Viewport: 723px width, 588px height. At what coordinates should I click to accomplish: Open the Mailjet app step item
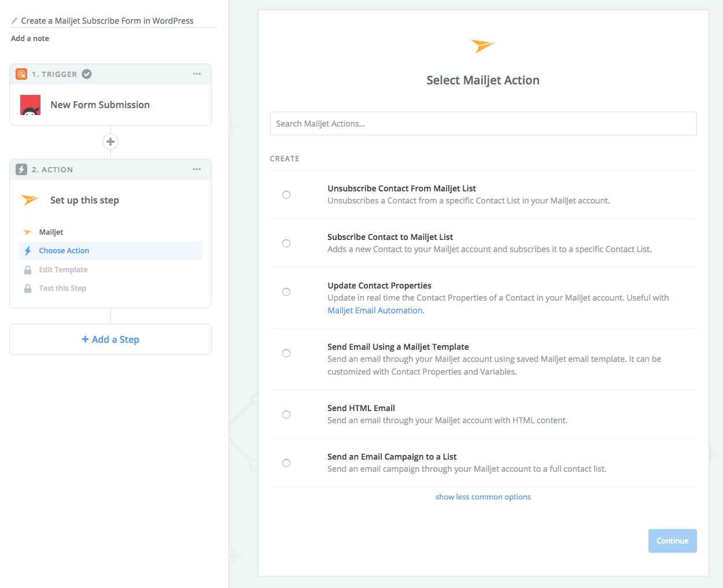pyautogui.click(x=51, y=232)
